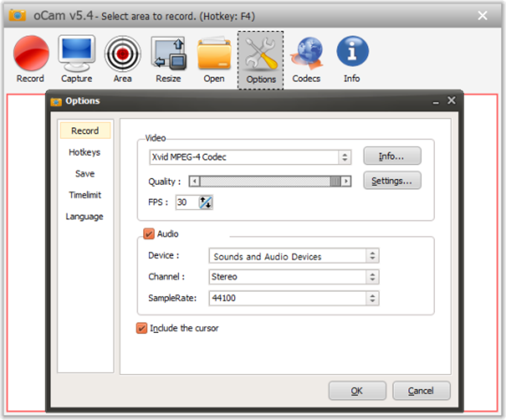
Task: Click the Options wrench and screwdriver icon
Action: [261, 54]
